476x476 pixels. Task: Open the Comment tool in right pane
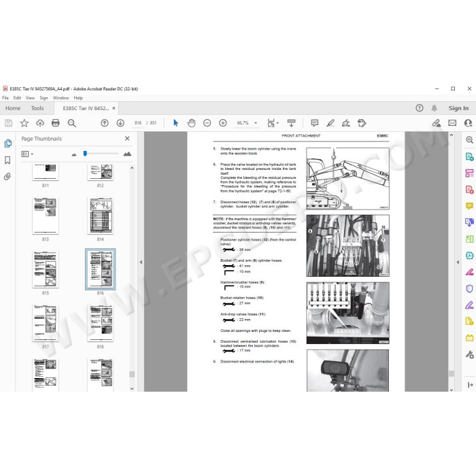(469, 206)
